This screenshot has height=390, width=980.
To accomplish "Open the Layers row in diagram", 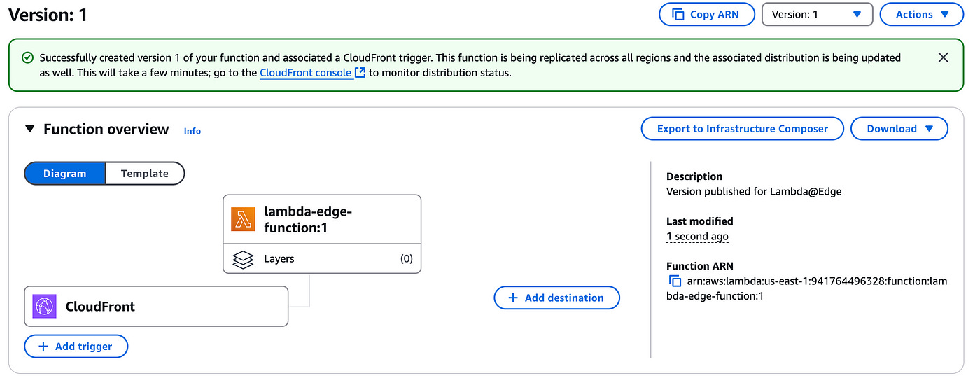I will (322, 259).
